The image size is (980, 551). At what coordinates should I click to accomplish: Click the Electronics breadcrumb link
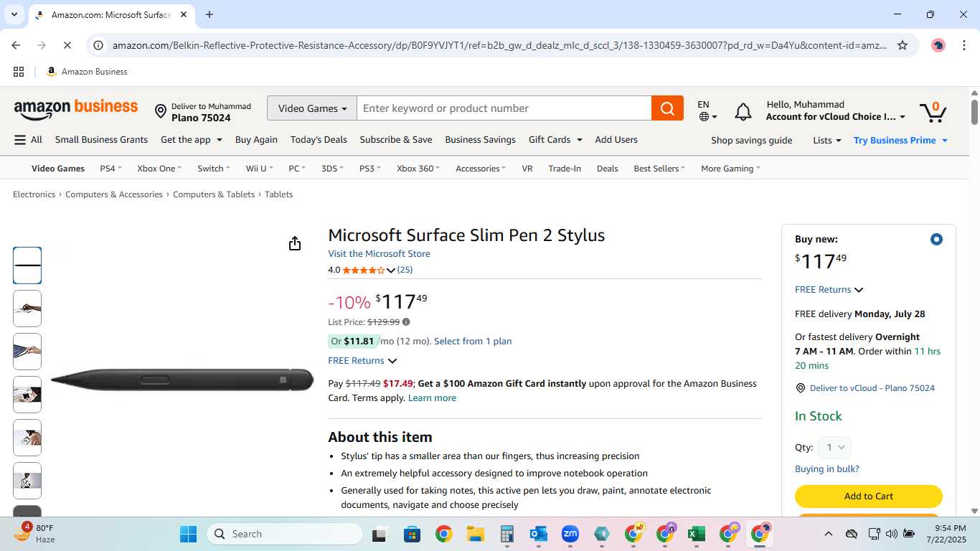[x=34, y=194]
